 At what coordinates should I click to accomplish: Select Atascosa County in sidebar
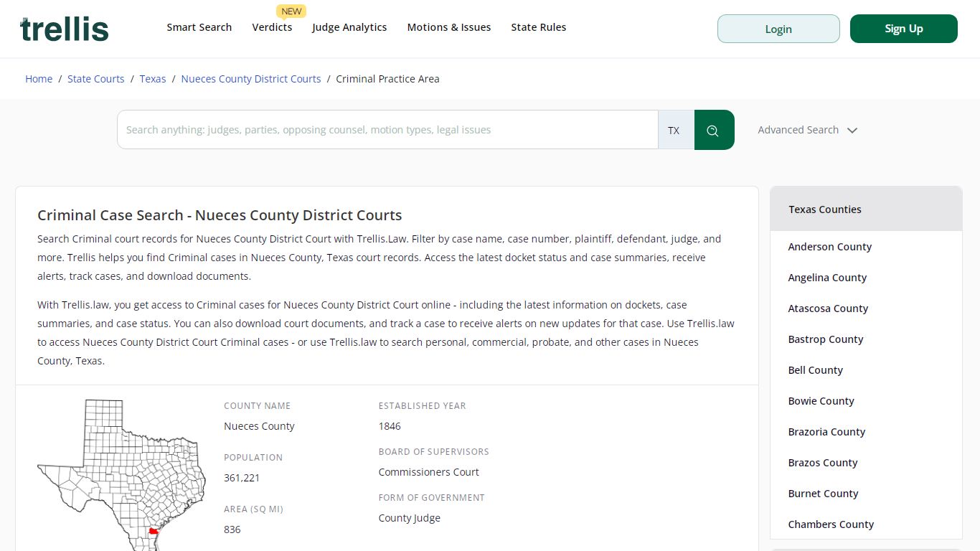[828, 309]
